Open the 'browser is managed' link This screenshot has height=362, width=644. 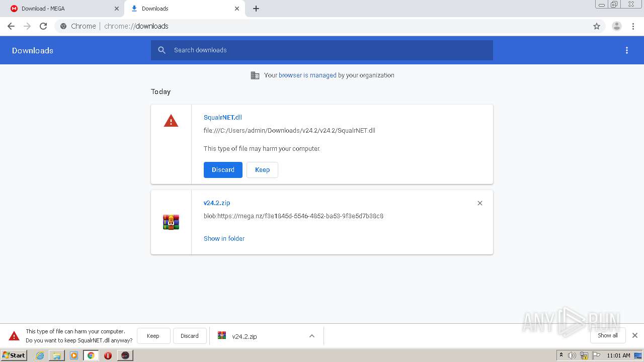pyautogui.click(x=307, y=75)
